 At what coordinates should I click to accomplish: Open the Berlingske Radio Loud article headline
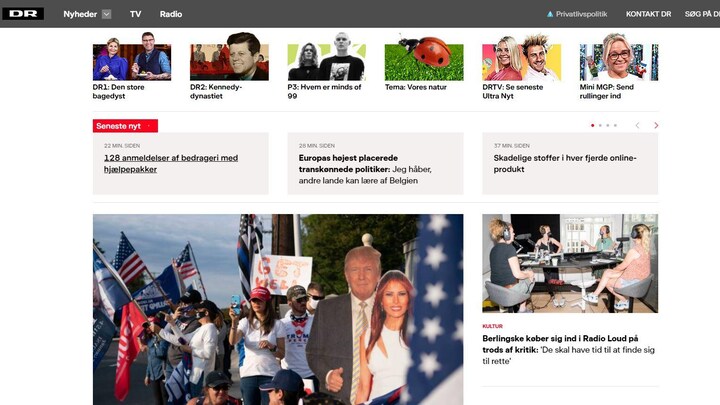tap(568, 349)
